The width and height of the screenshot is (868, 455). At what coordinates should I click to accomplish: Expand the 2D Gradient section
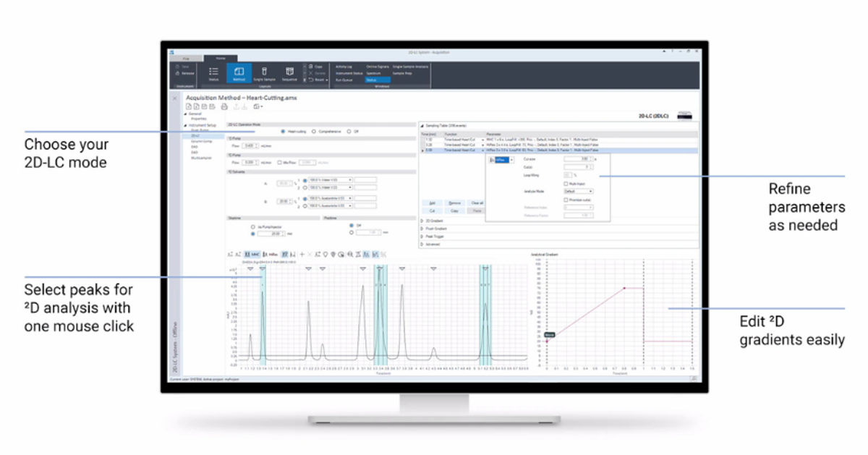433,221
